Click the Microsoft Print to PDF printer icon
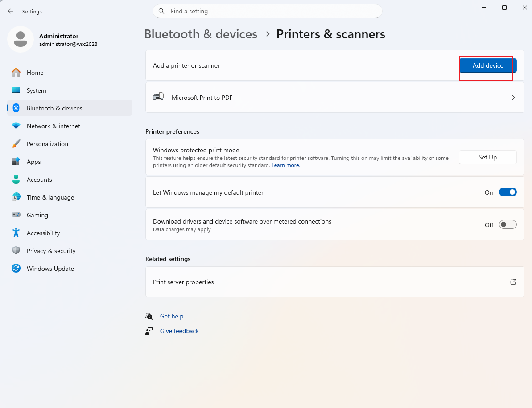Viewport: 532px width, 408px height. pos(158,97)
